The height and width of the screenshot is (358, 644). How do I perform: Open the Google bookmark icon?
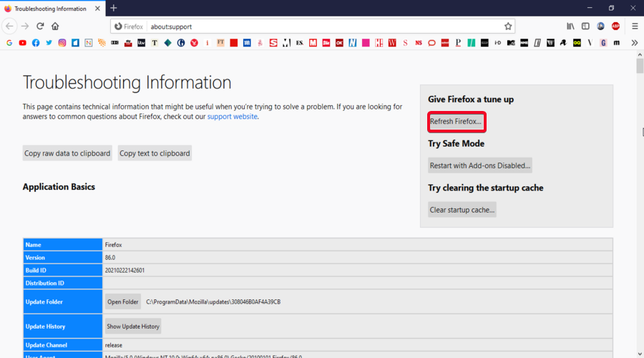[9, 43]
